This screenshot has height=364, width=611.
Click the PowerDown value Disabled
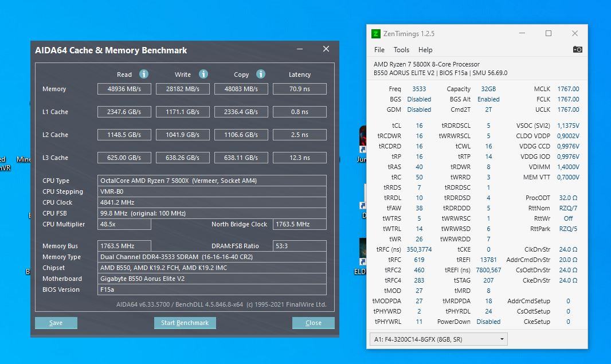[488, 322]
